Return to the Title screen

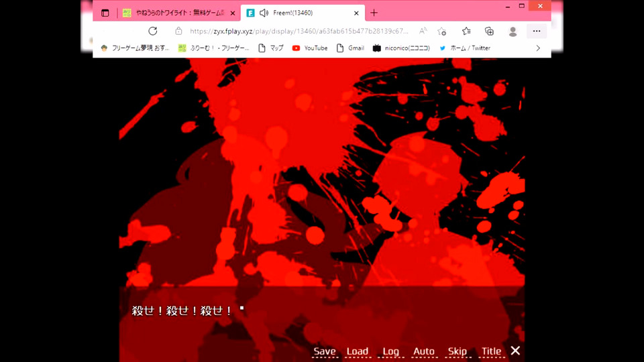[x=491, y=351]
